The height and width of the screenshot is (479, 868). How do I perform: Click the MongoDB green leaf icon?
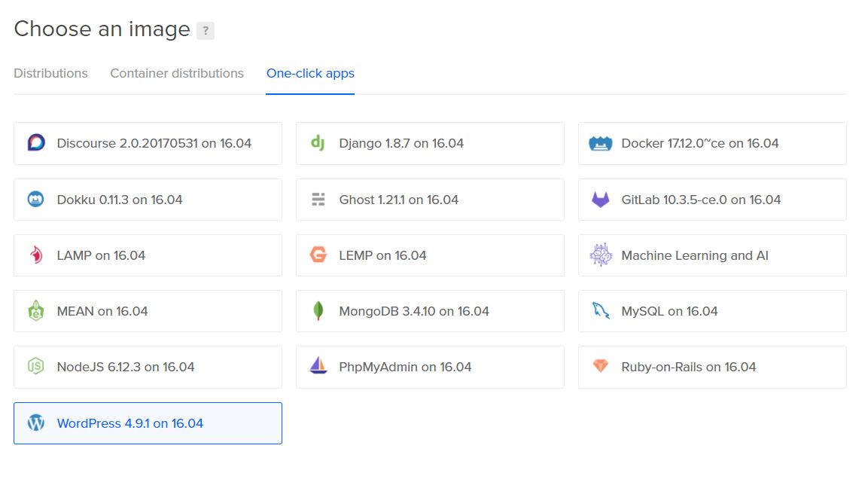tap(318, 310)
